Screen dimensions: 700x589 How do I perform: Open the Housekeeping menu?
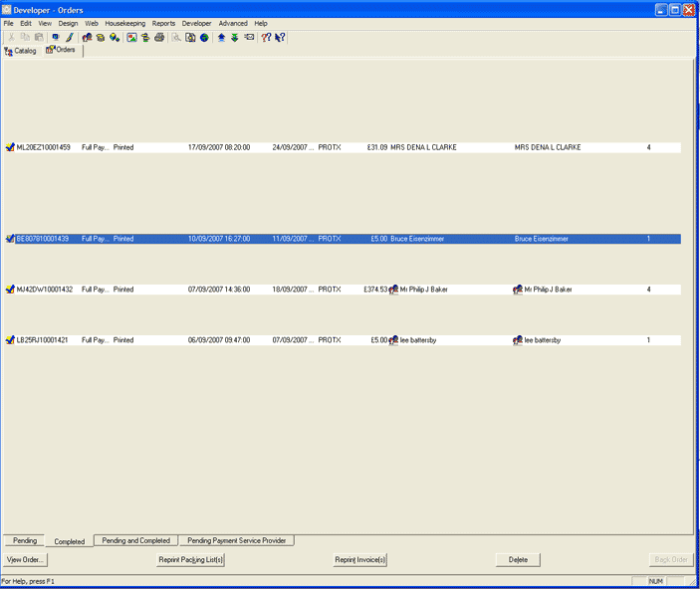tap(125, 23)
